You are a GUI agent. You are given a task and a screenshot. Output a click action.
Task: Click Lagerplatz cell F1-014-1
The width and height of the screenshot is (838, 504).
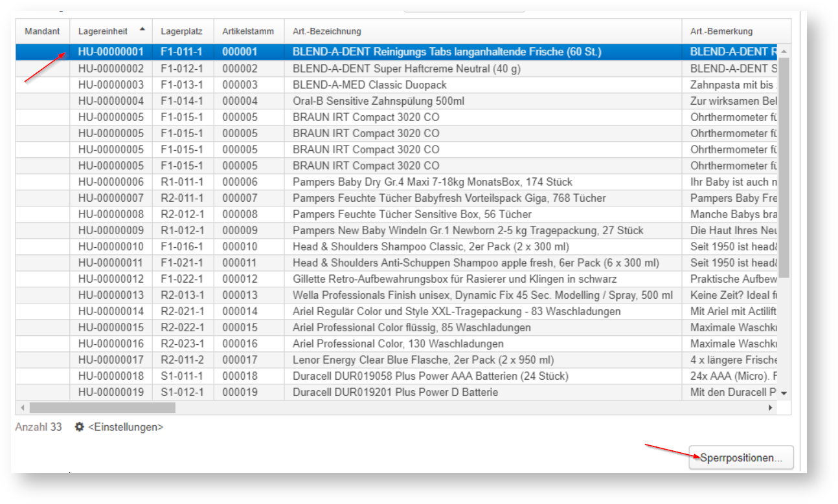(x=182, y=101)
